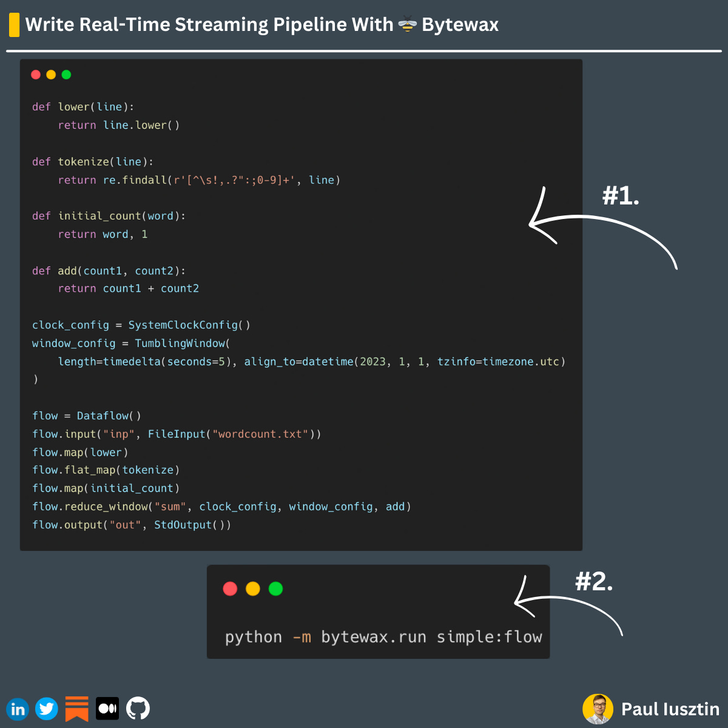Click the 'flow.map(lower)' line
The width and height of the screenshot is (728, 728).
pyautogui.click(x=80, y=452)
